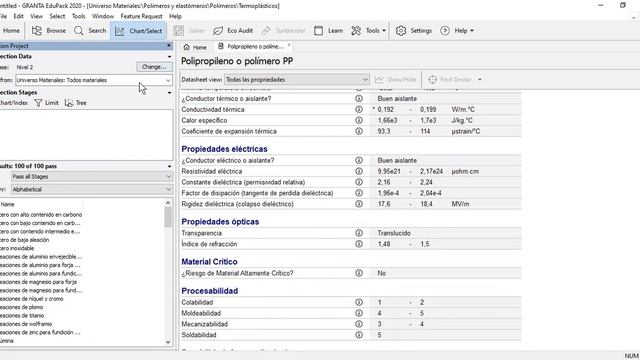Show info for Rigidez dieléctrica
The image size is (640, 360).
(x=359, y=204)
